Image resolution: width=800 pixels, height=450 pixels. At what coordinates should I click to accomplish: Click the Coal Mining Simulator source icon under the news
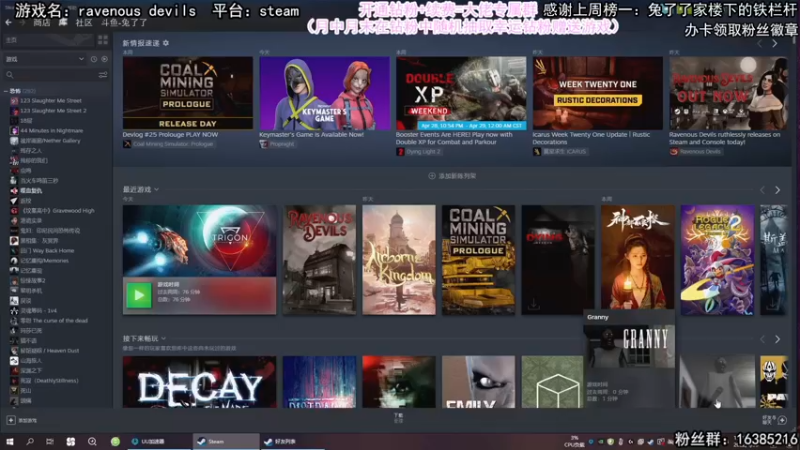coord(127,144)
